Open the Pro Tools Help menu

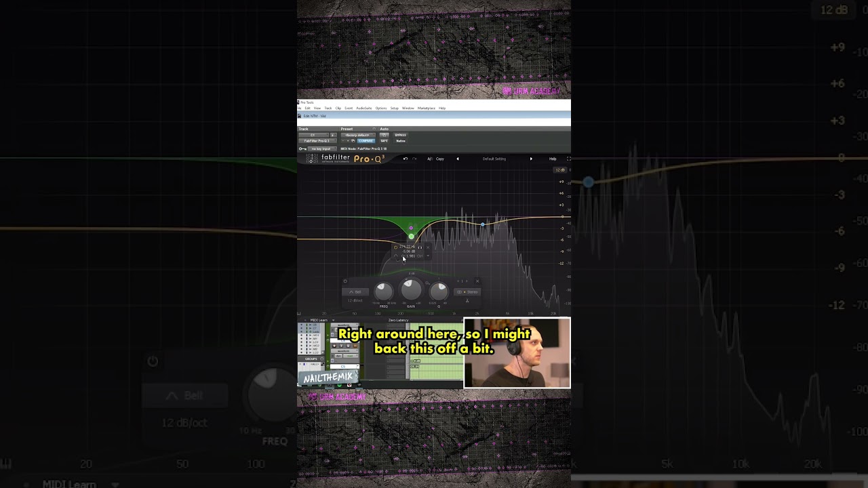[442, 108]
